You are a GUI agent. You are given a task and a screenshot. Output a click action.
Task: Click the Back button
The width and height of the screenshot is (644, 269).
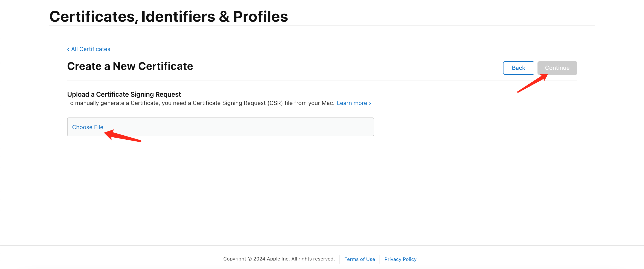pos(518,68)
